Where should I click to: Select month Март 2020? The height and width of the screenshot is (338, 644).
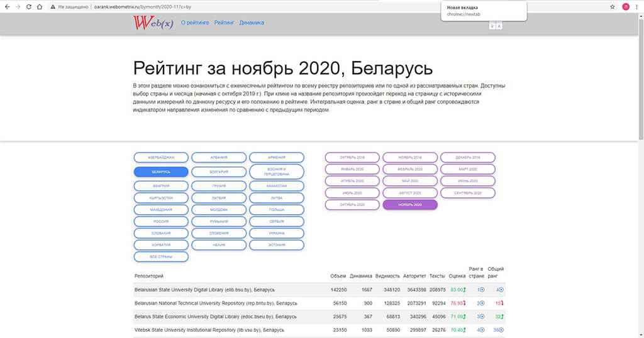pos(468,169)
